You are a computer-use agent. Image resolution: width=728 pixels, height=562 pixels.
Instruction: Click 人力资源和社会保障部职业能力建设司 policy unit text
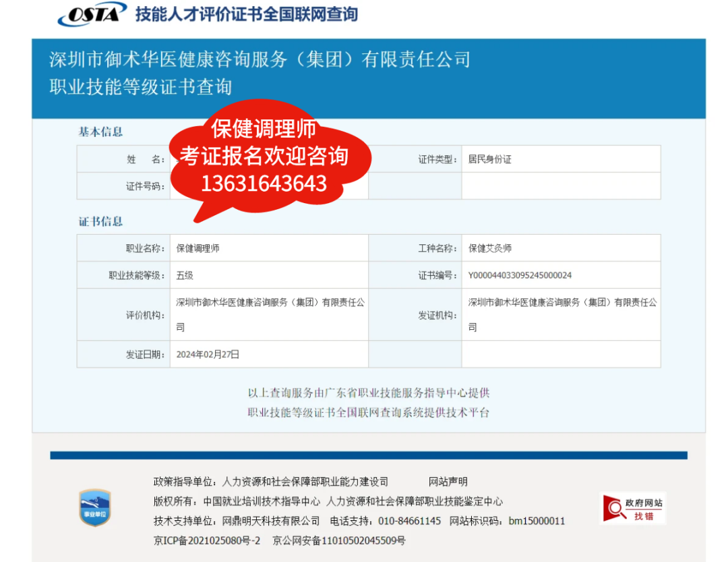point(305,482)
